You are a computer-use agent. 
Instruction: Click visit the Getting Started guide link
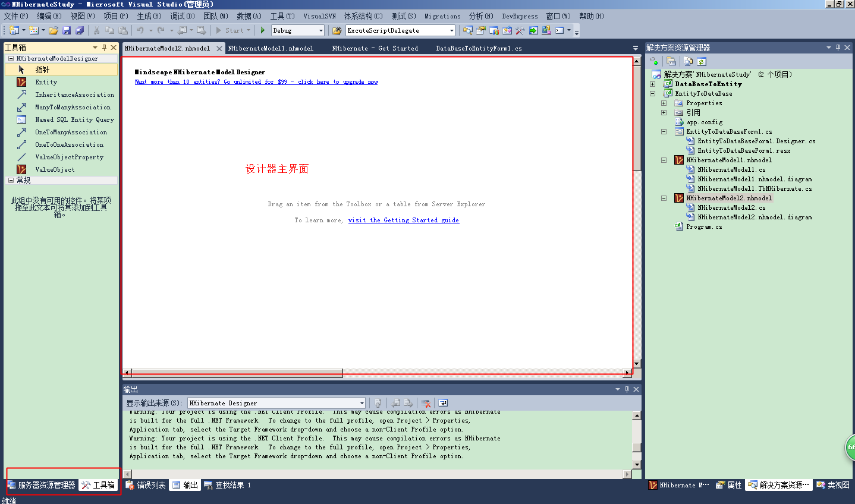pos(403,220)
